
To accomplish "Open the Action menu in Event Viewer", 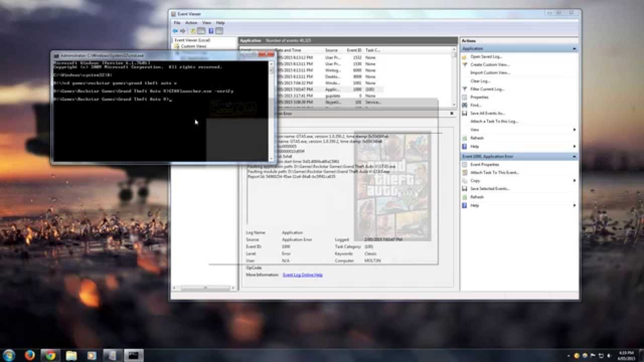I will 191,23.
